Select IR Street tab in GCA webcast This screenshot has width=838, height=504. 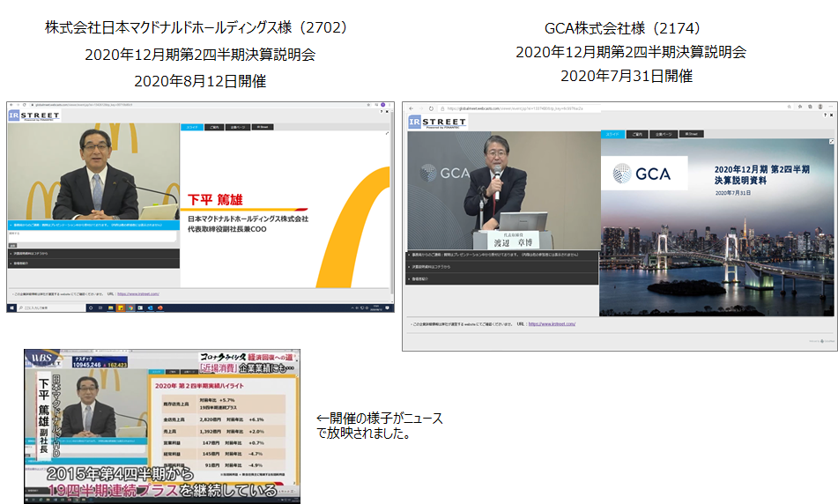pyautogui.click(x=692, y=134)
